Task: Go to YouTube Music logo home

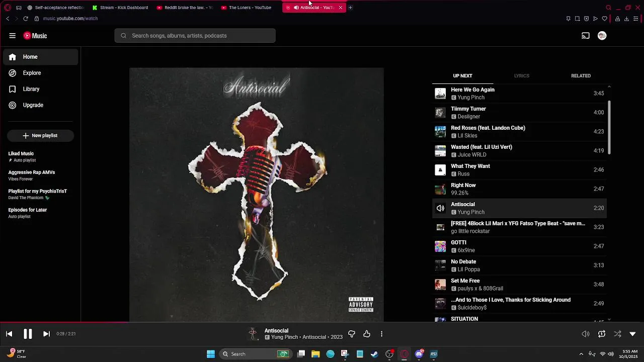Action: pyautogui.click(x=35, y=36)
